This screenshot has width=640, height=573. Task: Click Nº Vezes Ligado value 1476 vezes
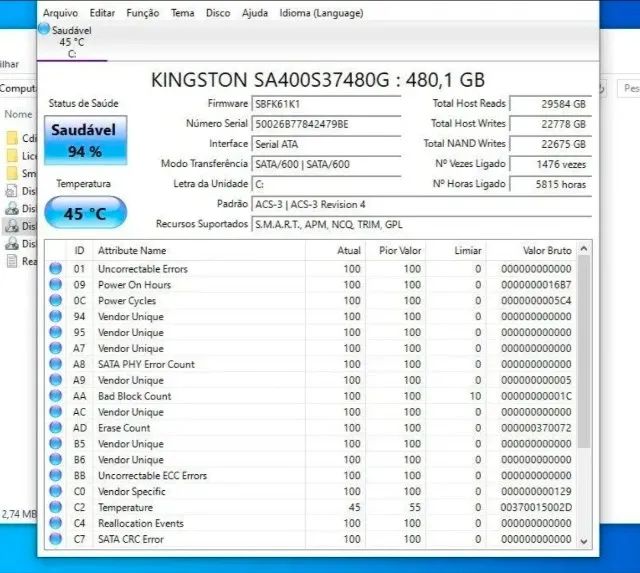pos(550,164)
